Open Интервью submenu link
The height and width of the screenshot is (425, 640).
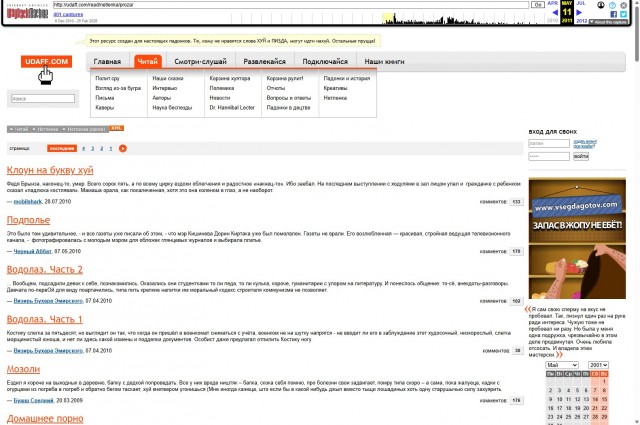pyautogui.click(x=164, y=88)
